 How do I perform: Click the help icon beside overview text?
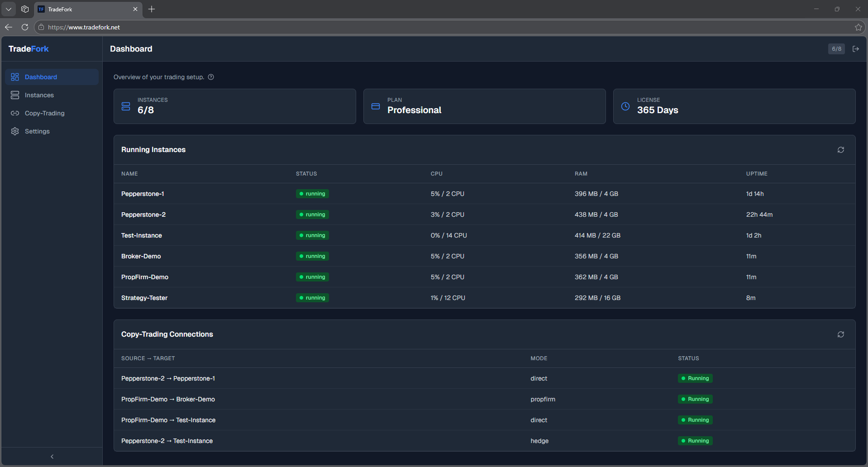coord(211,77)
